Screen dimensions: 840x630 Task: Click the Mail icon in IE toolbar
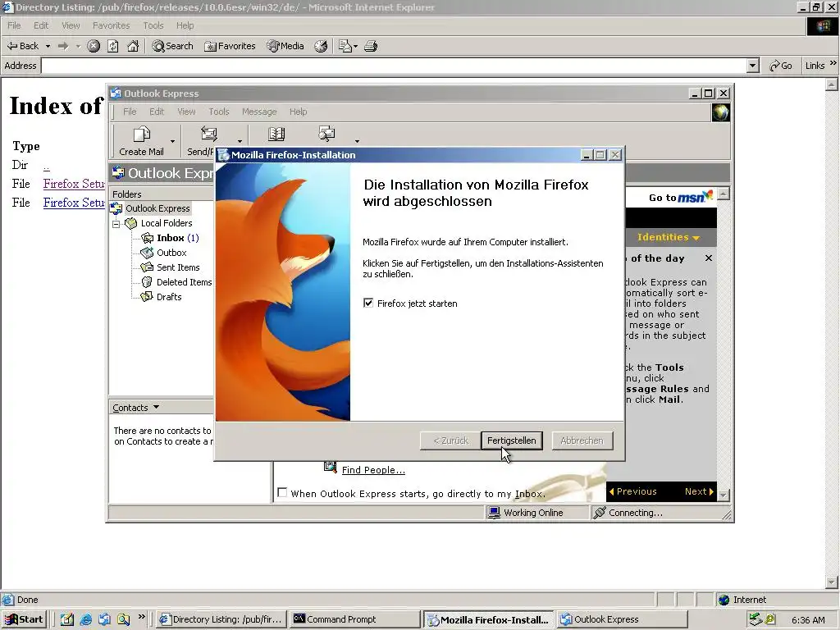pos(345,46)
